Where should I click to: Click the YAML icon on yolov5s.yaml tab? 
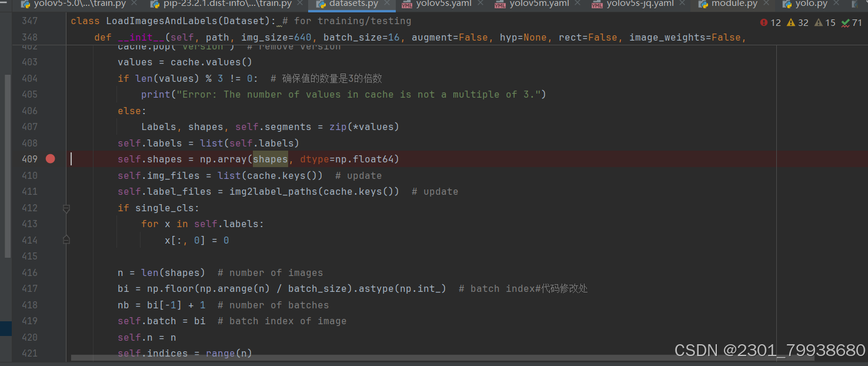407,4
